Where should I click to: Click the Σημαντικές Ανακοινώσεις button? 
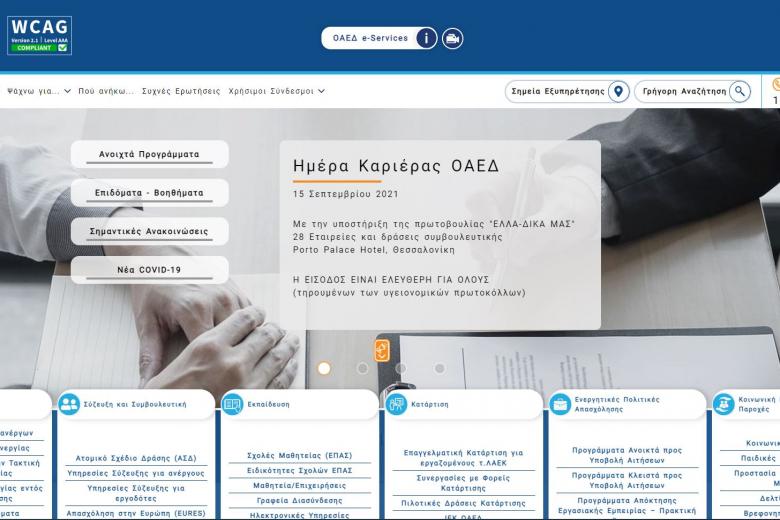point(149,231)
